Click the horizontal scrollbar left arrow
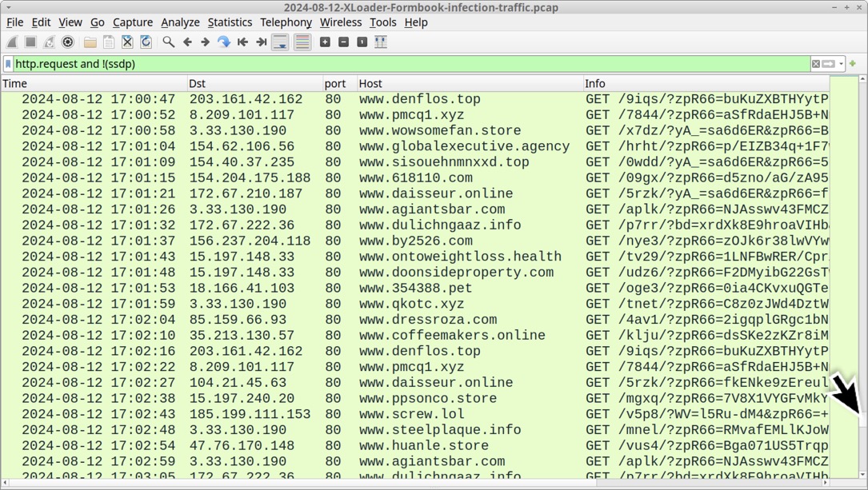This screenshot has width=868, height=490. point(5,483)
